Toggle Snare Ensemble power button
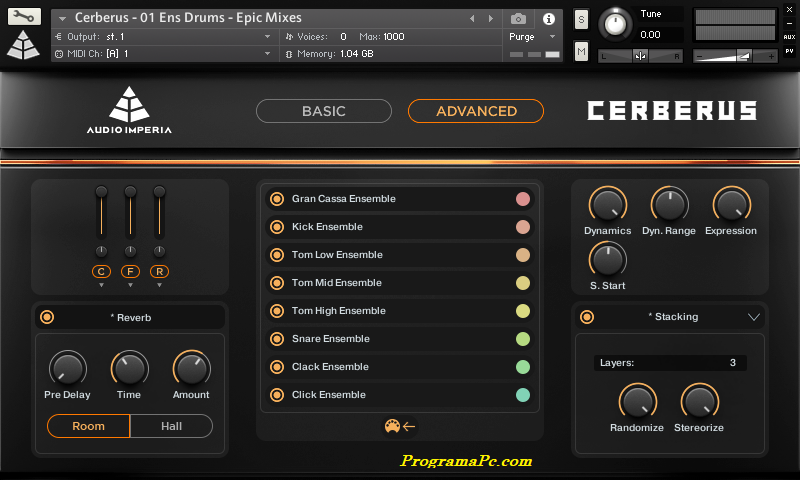Image resolution: width=800 pixels, height=480 pixels. click(277, 339)
